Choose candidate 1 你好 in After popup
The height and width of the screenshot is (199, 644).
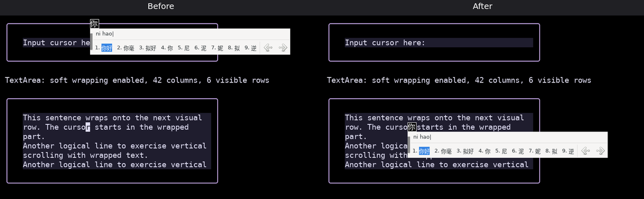421,151
